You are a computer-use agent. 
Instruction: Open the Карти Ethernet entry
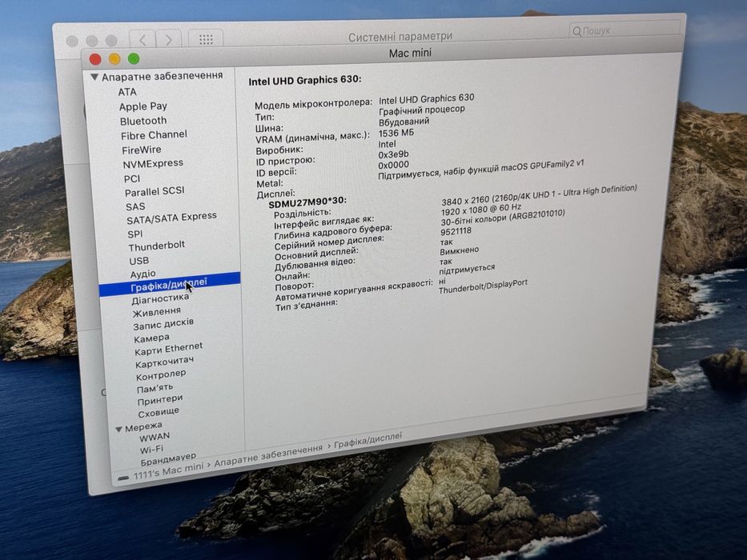(169, 349)
